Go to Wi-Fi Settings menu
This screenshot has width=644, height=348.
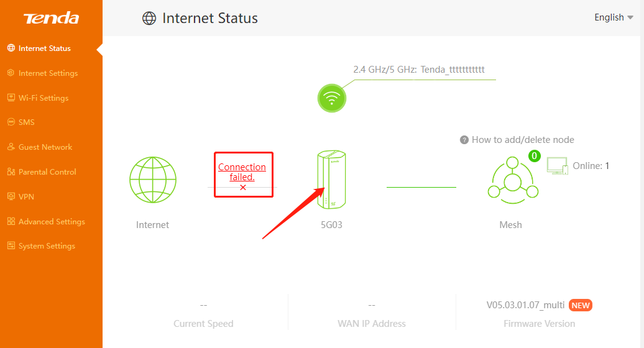click(x=44, y=98)
